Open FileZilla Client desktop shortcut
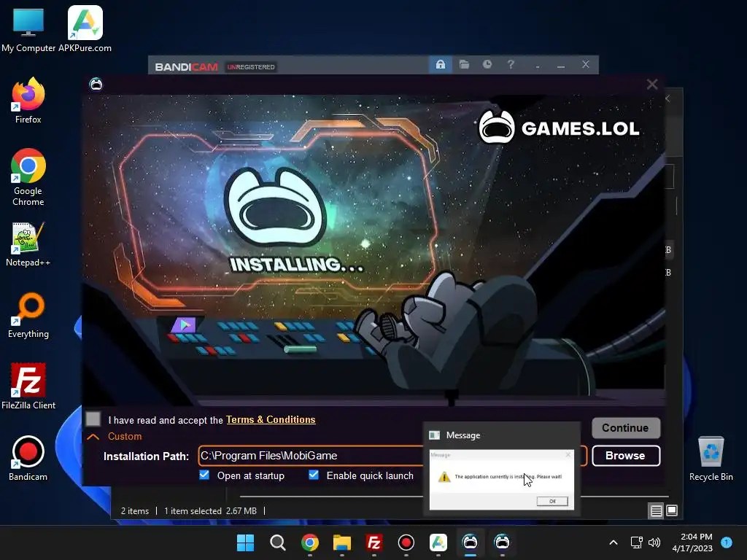The image size is (747, 560). coord(28,386)
